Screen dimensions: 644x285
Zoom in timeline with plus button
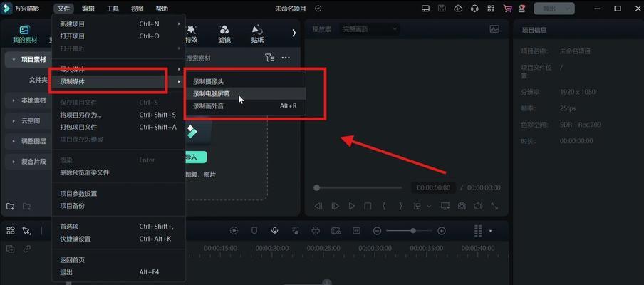(442, 231)
